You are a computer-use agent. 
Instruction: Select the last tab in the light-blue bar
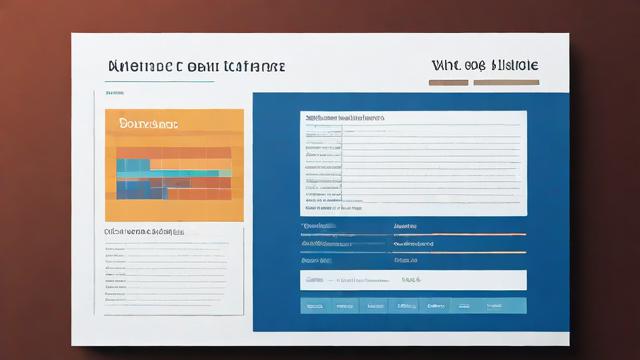tap(502, 306)
